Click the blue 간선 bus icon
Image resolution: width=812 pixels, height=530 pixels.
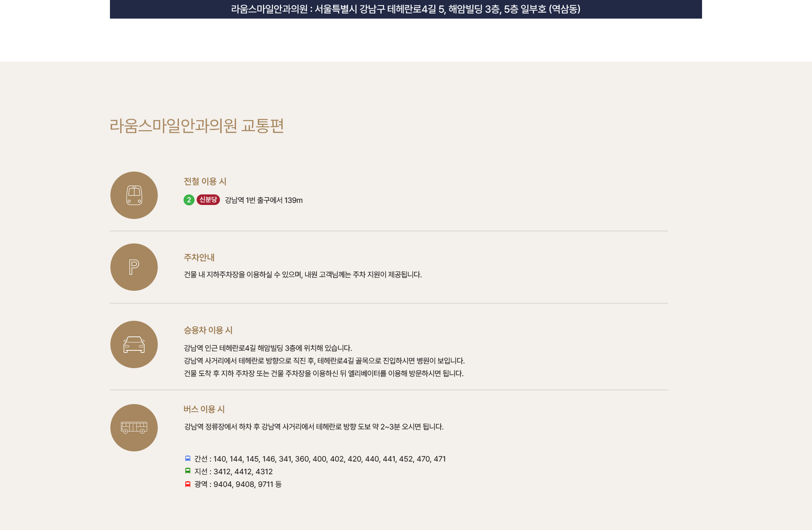[x=188, y=459]
